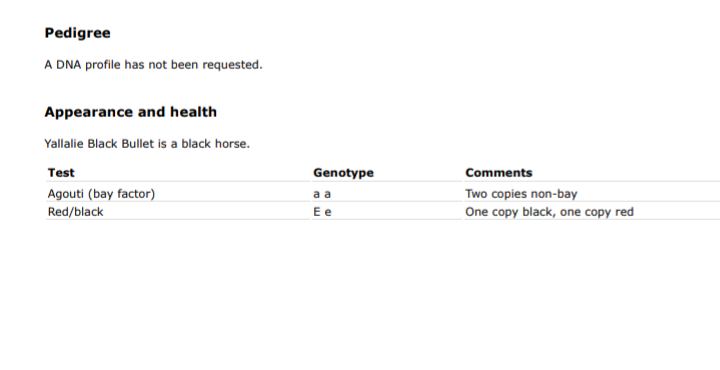Viewport: 720px width, 370px height.
Task: Click the Appearance and health heading
Action: (x=130, y=112)
